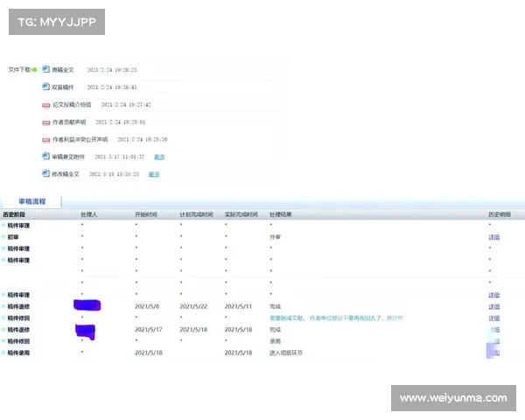Open the 双盲稿件 document icon
Screen dimensions: 525x420
click(x=45, y=87)
